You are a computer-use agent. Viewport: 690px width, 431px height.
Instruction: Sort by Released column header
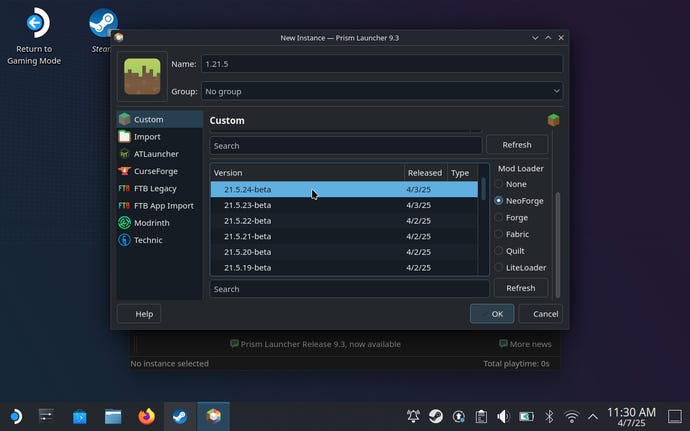click(426, 173)
